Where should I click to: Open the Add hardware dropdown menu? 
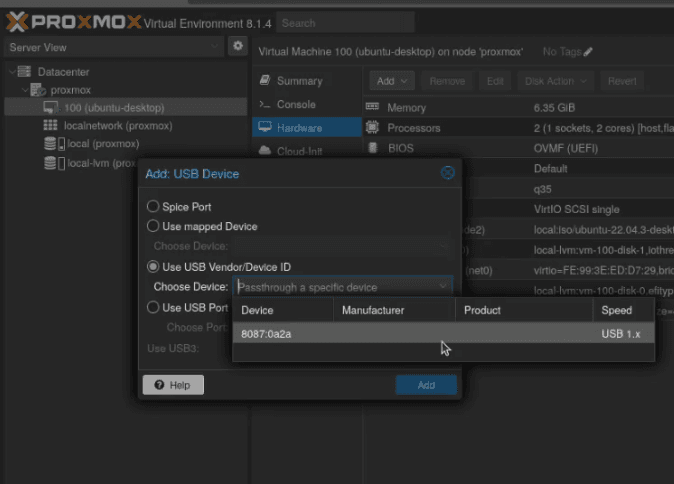point(392,81)
